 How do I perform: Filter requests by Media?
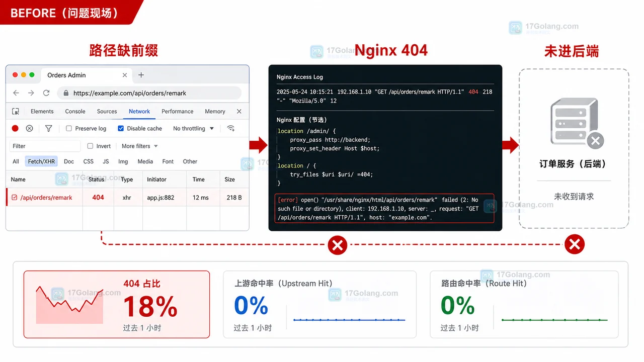(145, 161)
